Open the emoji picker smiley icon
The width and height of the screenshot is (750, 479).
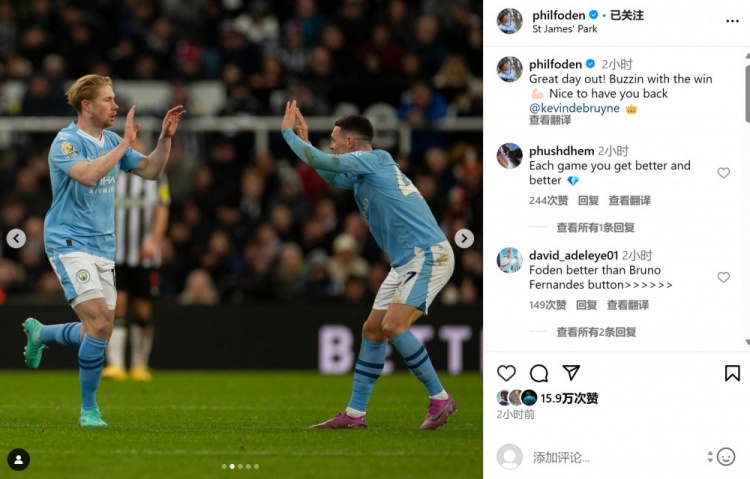pos(726,457)
